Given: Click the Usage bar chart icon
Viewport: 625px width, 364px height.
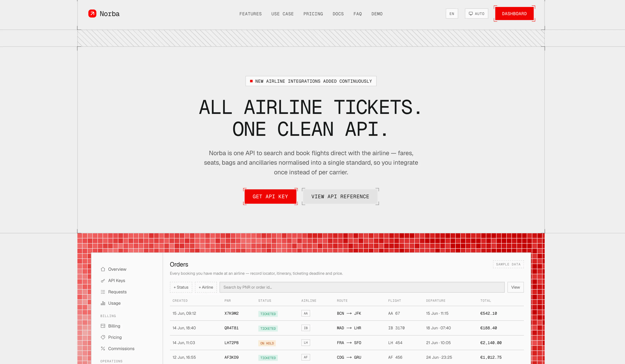Looking at the screenshot, I should pyautogui.click(x=103, y=303).
